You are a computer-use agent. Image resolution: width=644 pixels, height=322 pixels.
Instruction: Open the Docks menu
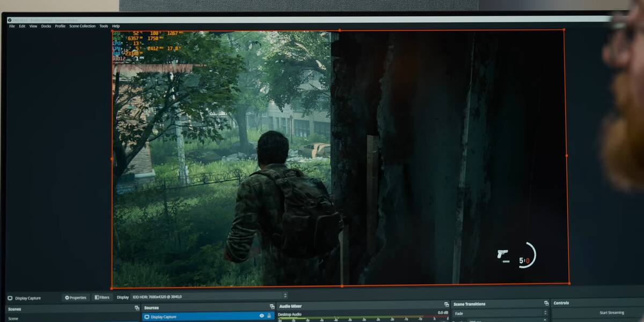pyautogui.click(x=46, y=26)
